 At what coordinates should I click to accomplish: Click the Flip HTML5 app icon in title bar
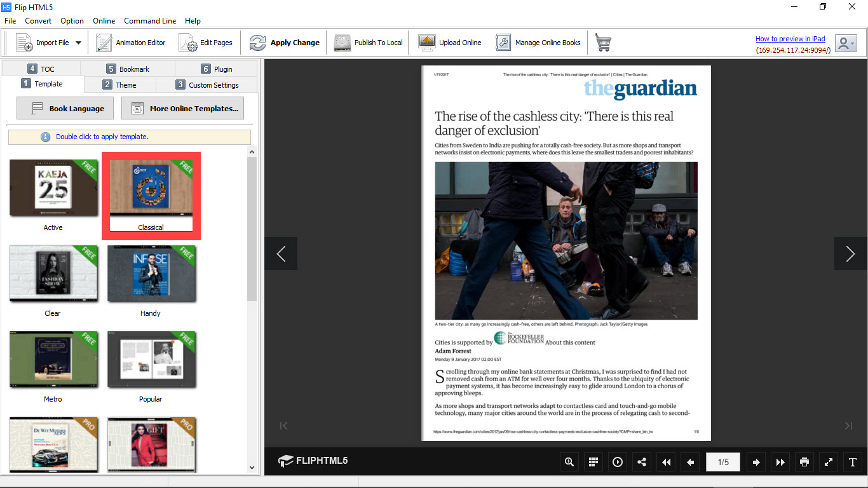[6, 6]
